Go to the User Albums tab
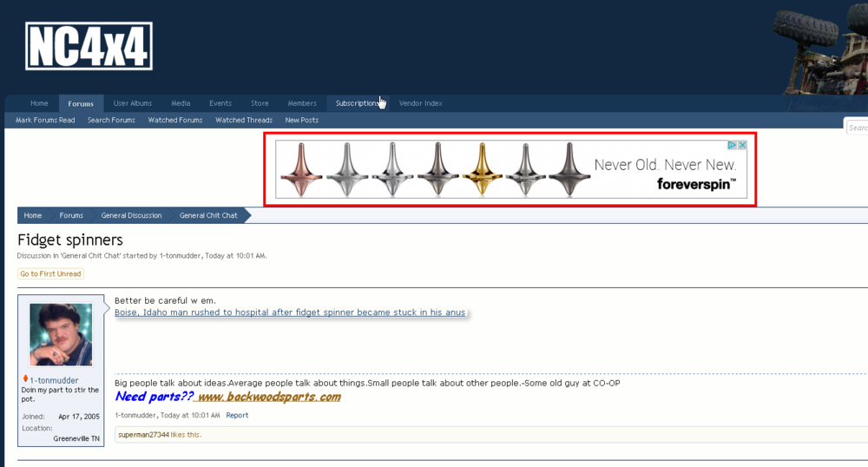 tap(132, 103)
